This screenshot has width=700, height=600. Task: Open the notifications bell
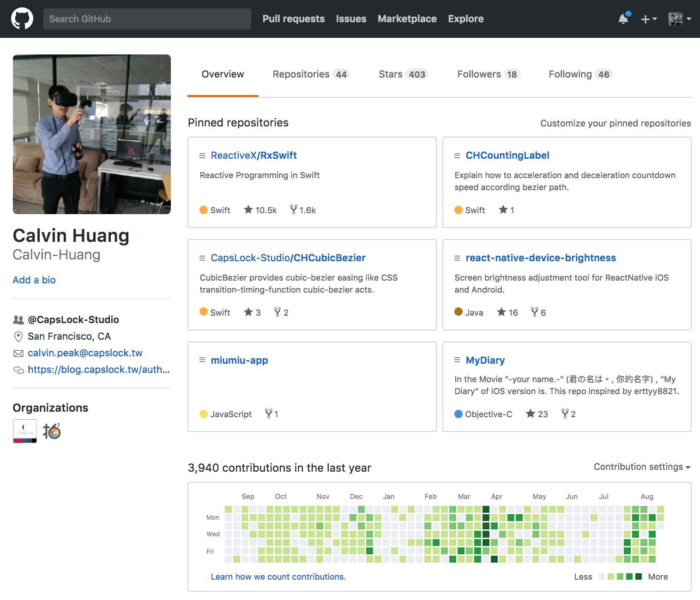[624, 18]
